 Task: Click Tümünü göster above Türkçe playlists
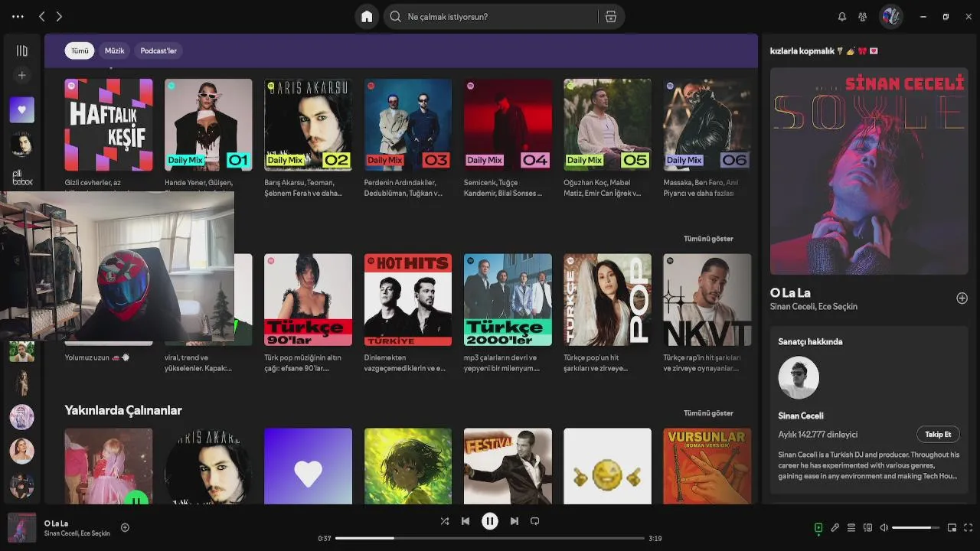[708, 239]
